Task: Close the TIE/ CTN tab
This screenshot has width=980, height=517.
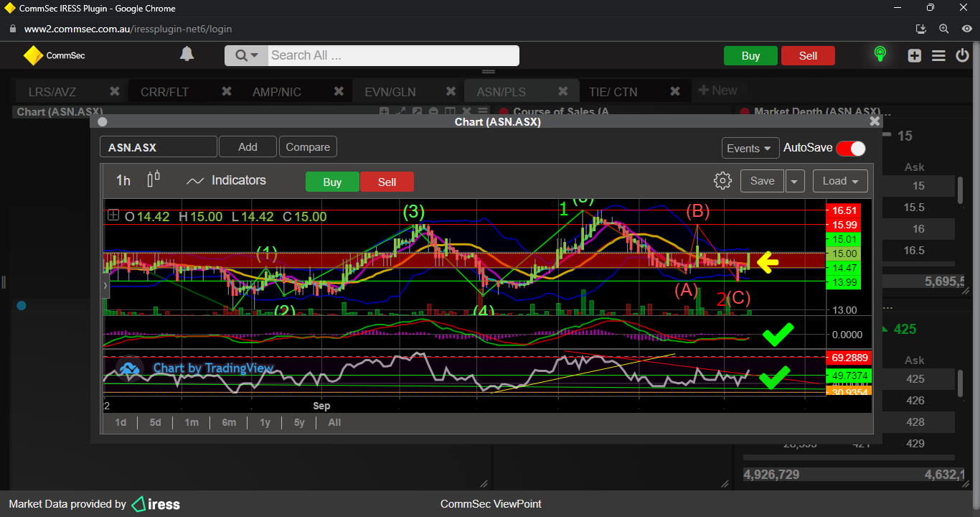Action: pyautogui.click(x=675, y=91)
